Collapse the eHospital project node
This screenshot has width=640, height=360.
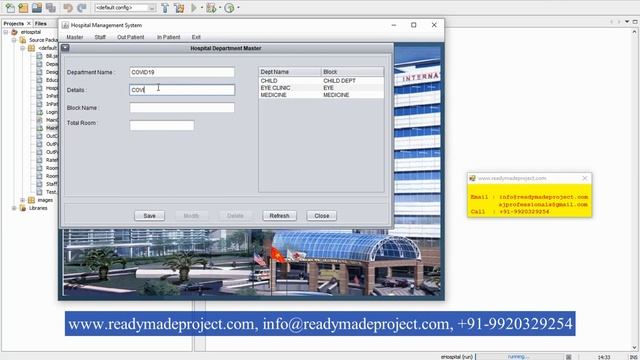click(x=6, y=32)
